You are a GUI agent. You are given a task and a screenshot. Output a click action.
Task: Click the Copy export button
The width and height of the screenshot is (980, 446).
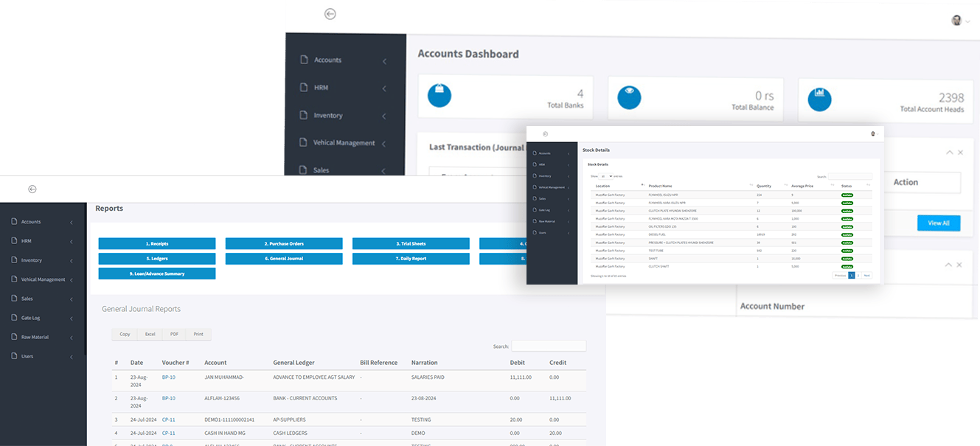[x=125, y=334]
